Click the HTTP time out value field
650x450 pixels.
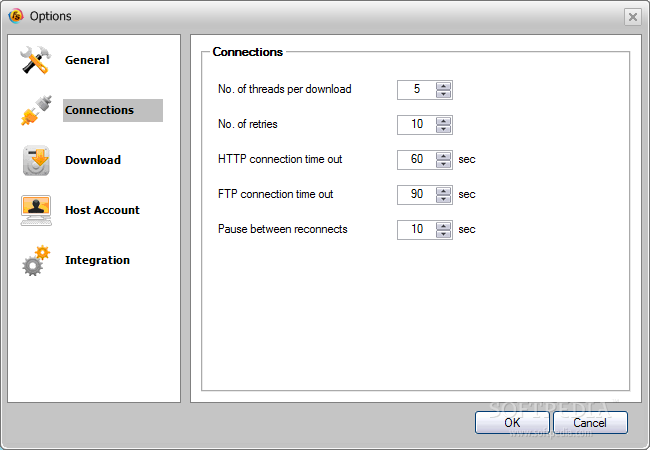tap(417, 160)
